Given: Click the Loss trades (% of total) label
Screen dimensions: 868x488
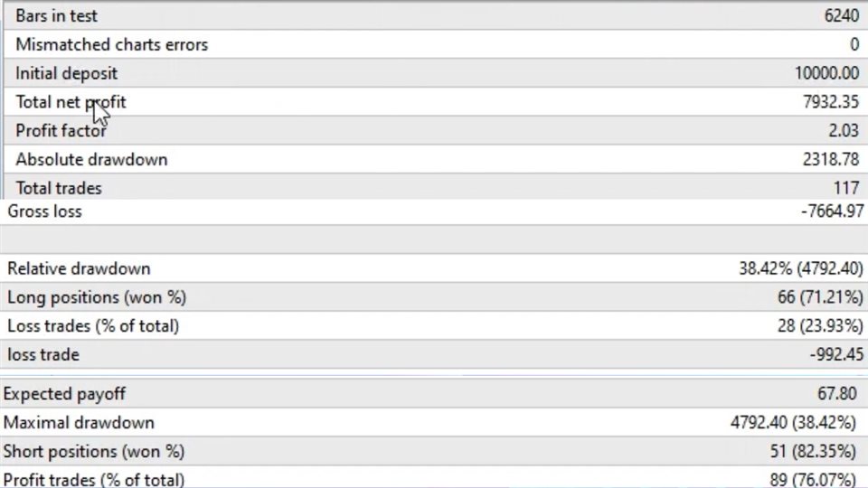Looking at the screenshot, I should [x=93, y=326].
